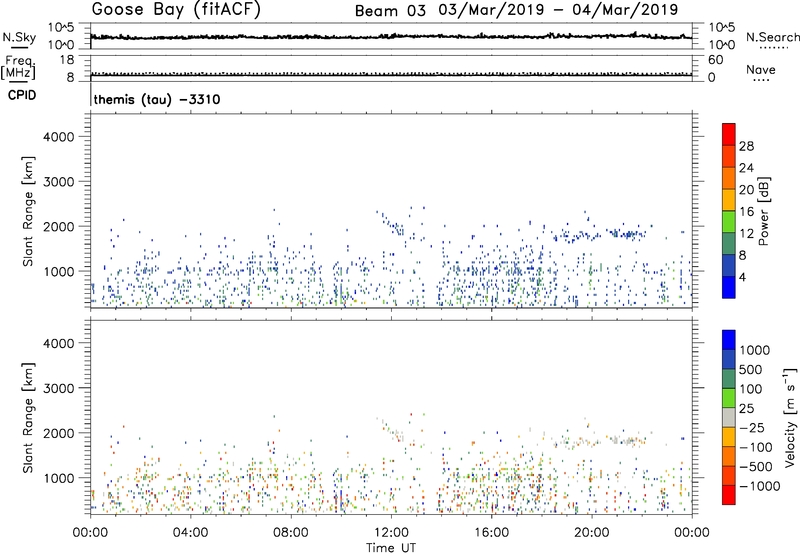Viewport: 800px width, 554px height.
Task: Click the "-1000" Velocity colorbar value
Action: click(x=760, y=486)
